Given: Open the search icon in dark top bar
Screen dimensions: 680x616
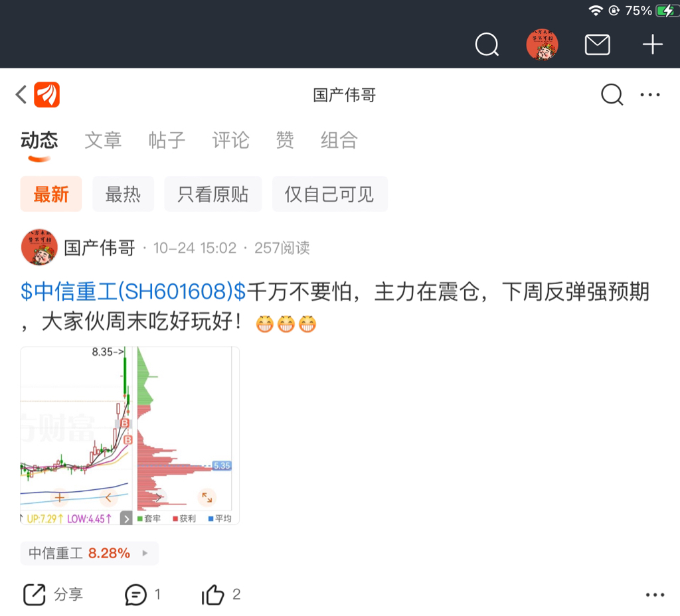Looking at the screenshot, I should 487,44.
